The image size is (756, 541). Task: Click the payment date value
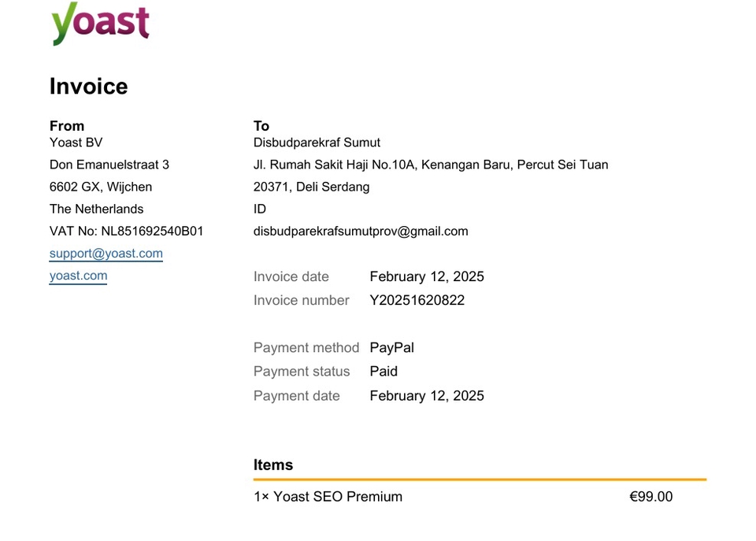pyautogui.click(x=427, y=395)
